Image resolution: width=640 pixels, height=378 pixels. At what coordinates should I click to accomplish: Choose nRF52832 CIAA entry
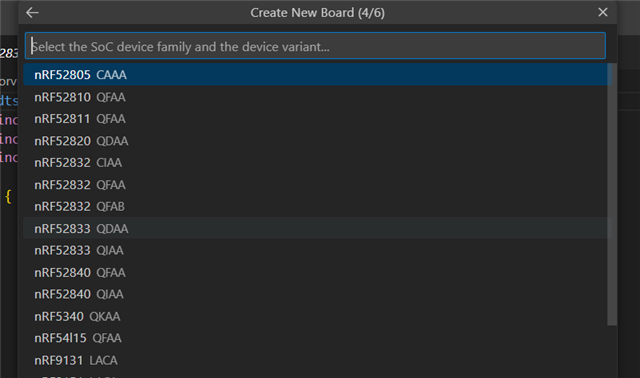tap(317, 162)
